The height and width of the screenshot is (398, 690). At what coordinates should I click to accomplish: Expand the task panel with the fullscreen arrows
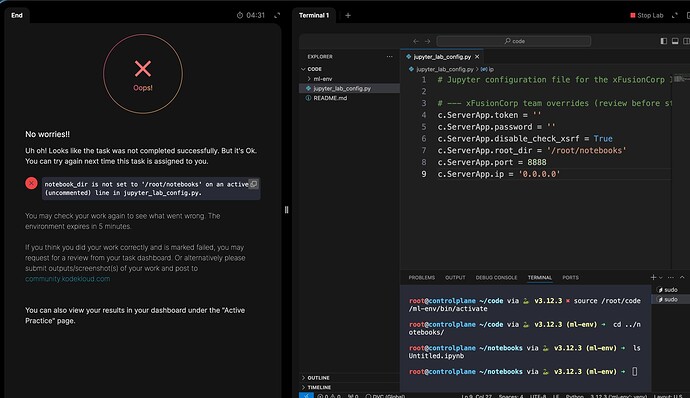pos(277,15)
